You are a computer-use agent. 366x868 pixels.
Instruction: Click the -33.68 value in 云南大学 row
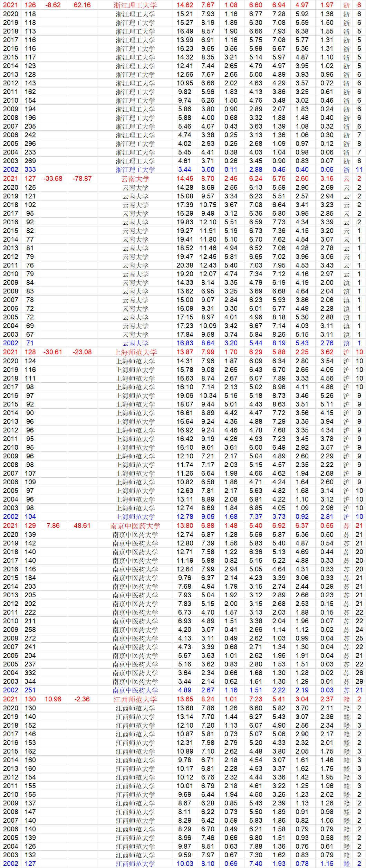click(53, 179)
